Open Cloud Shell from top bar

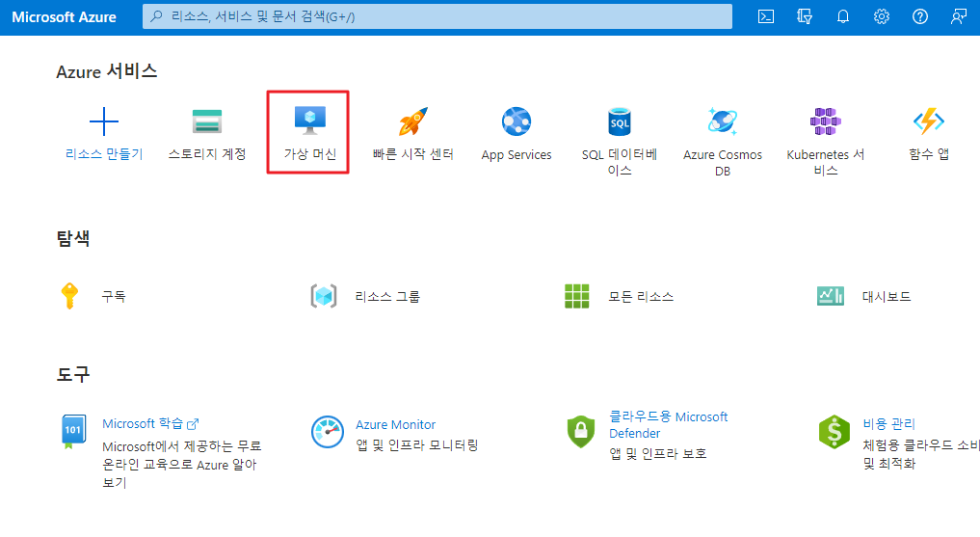click(766, 17)
